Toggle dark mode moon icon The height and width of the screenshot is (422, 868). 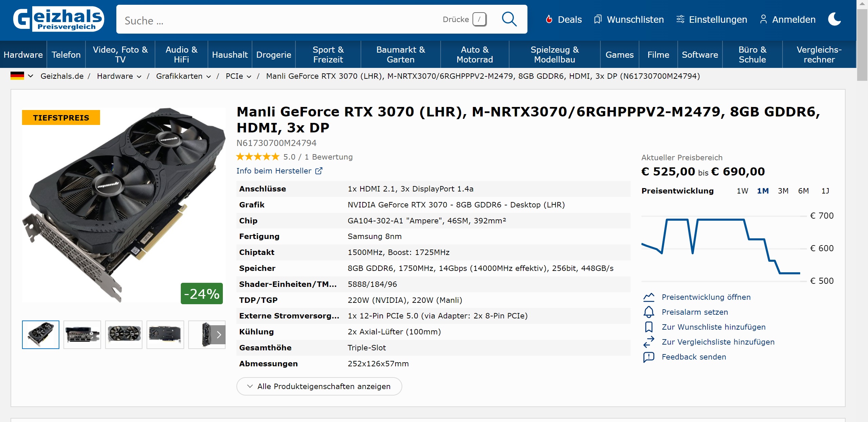click(834, 19)
